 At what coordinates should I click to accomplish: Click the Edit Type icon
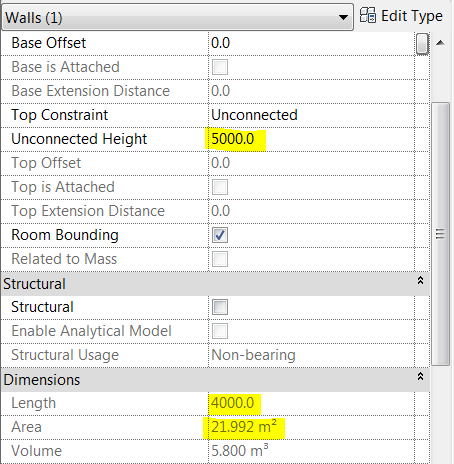point(368,15)
